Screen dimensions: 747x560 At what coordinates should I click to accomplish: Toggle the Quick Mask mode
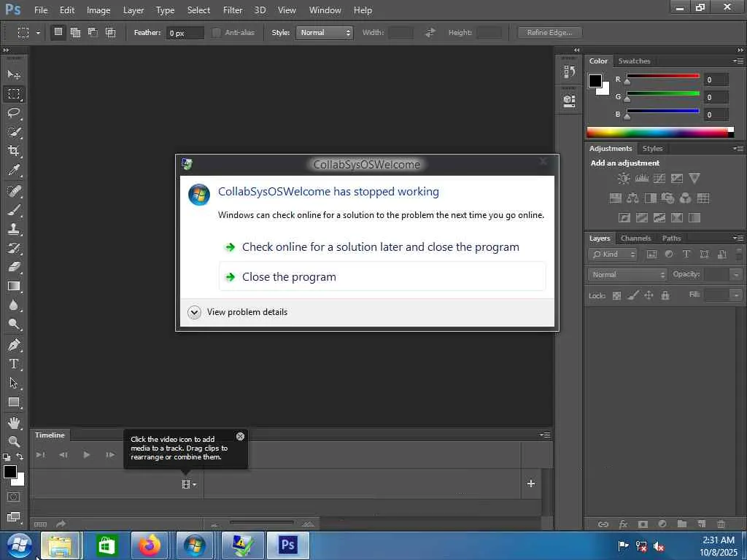click(x=14, y=497)
